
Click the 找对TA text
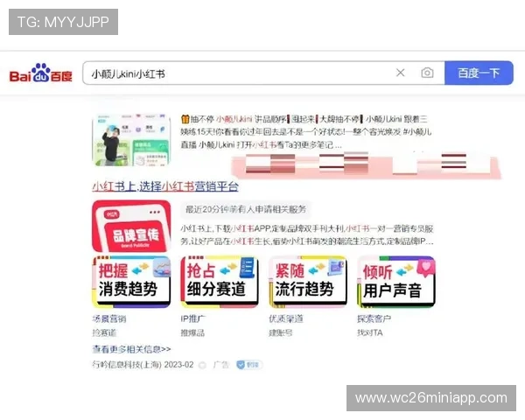370,332
